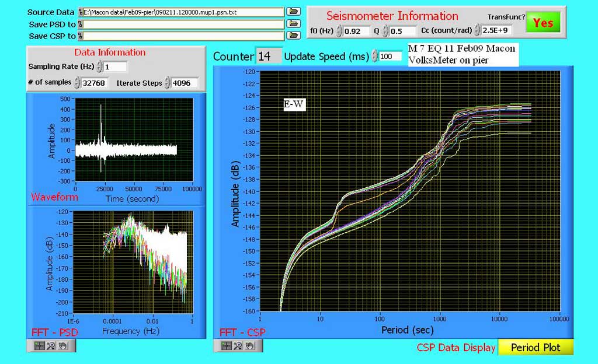
Task: Click the Waveform graph plot area
Action: (x=134, y=140)
